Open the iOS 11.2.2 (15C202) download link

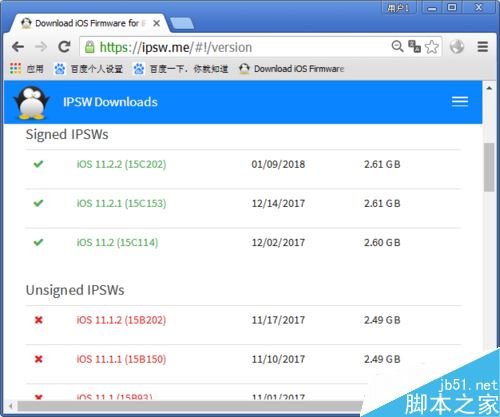(x=121, y=164)
